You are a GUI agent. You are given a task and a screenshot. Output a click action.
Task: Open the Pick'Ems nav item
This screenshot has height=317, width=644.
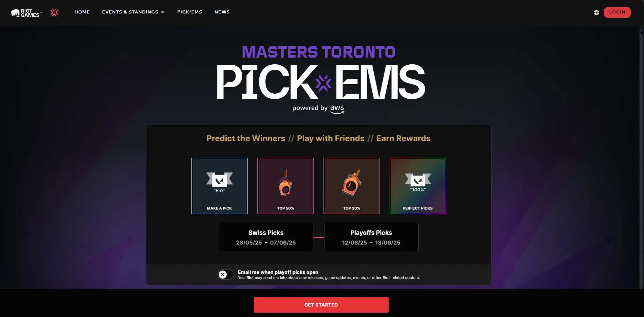pos(190,12)
